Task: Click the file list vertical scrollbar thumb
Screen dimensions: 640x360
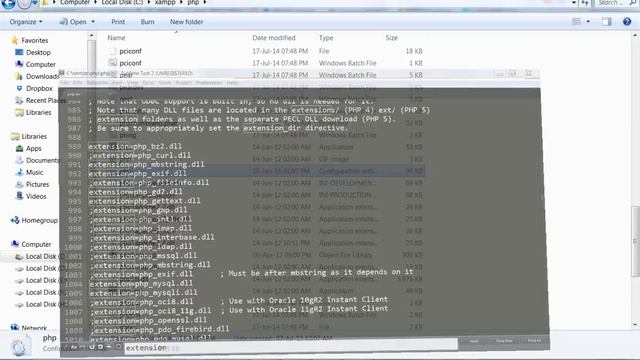Action: click(x=635, y=241)
